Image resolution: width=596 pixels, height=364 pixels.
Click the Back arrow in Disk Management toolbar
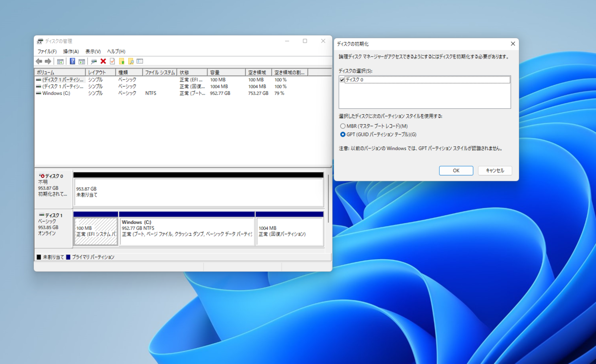39,61
